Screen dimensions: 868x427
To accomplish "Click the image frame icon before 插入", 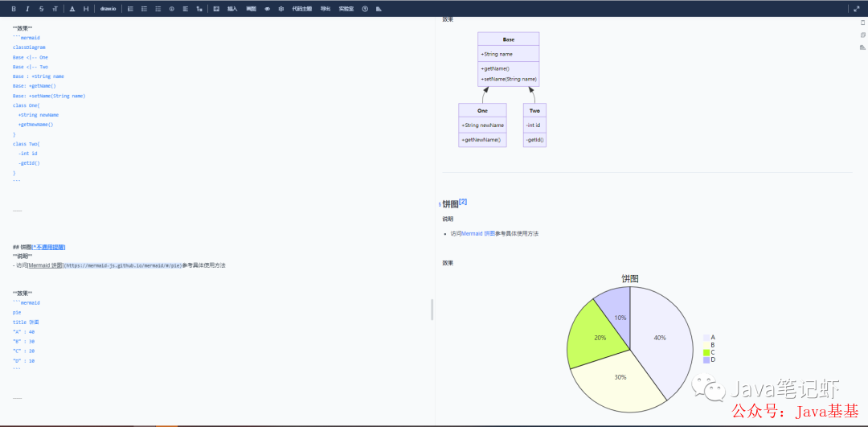I will [x=216, y=9].
